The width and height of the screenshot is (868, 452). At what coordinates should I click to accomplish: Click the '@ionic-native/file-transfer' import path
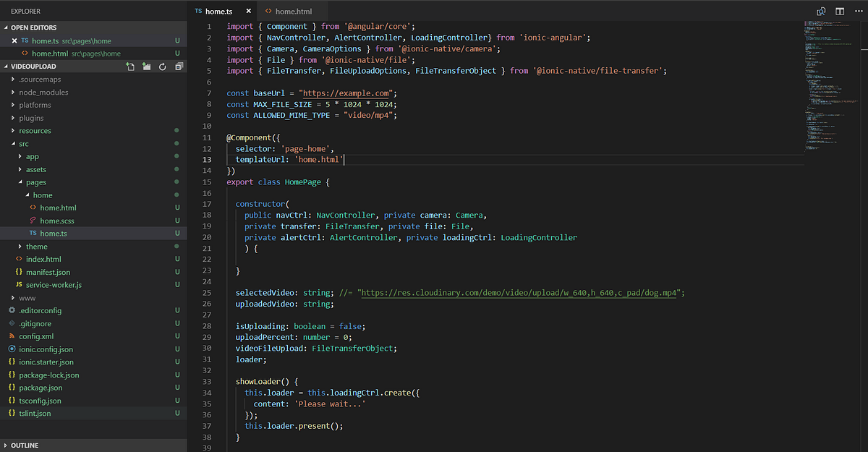[x=599, y=71]
